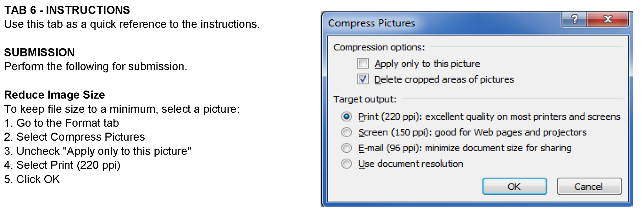644x216 pixels.
Task: Choose Screen (150 ppi) target output
Action: coord(347,132)
